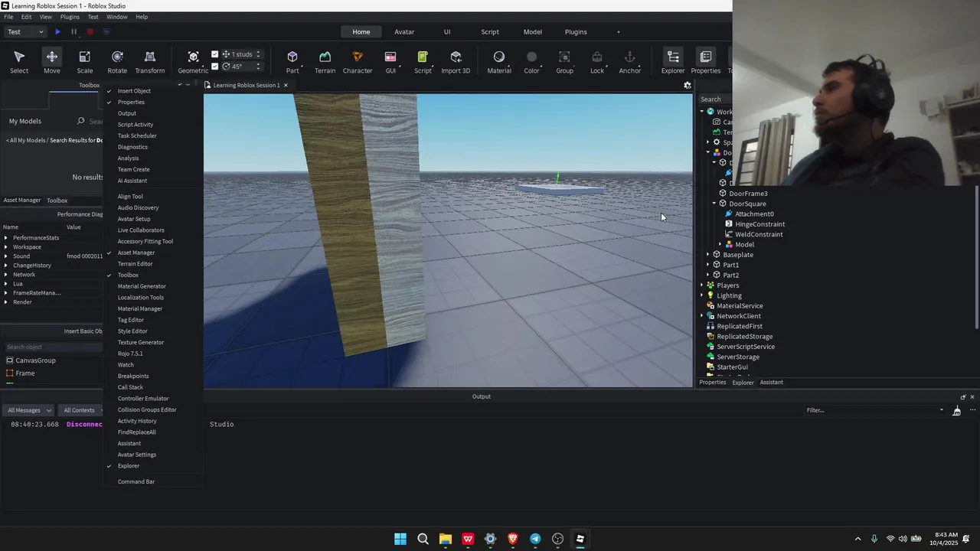Open the GUI tool
This screenshot has width=980, height=551.
click(x=390, y=62)
